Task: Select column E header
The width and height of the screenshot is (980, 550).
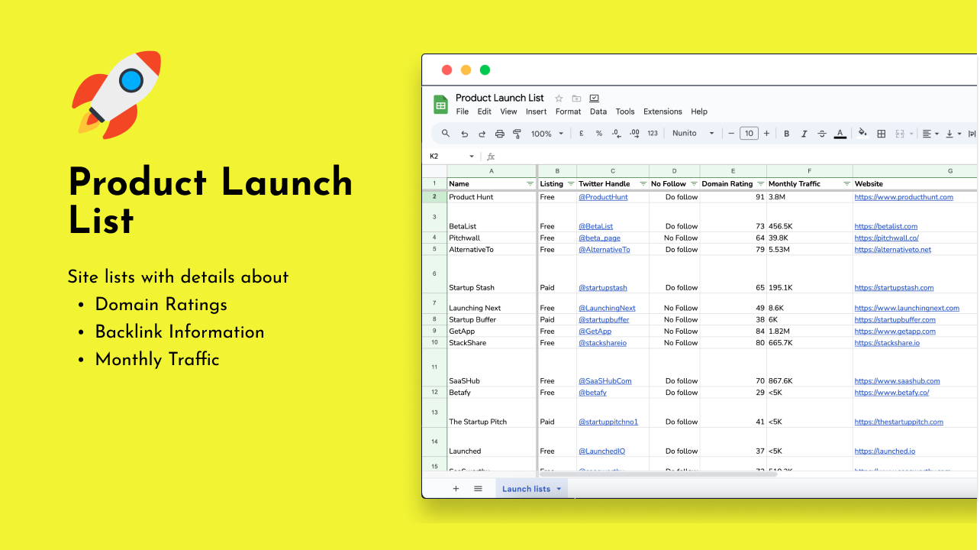Action: pyautogui.click(x=733, y=171)
